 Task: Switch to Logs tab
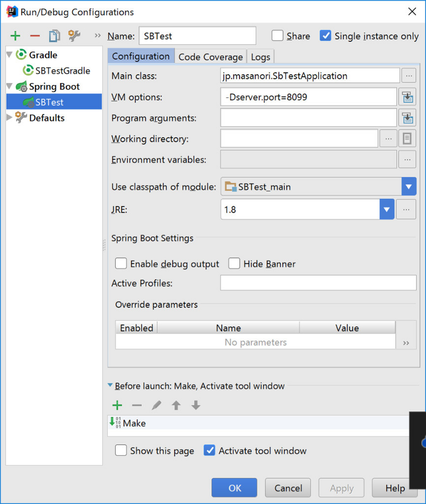261,57
